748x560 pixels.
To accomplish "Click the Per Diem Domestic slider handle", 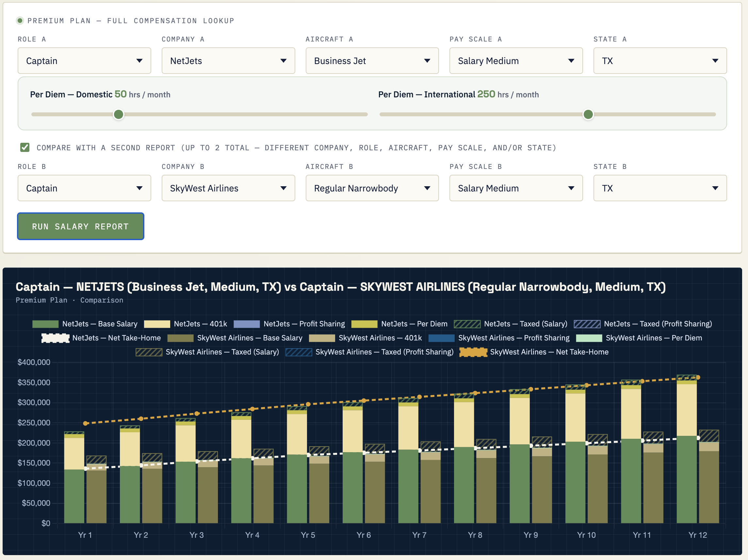I will click(118, 114).
